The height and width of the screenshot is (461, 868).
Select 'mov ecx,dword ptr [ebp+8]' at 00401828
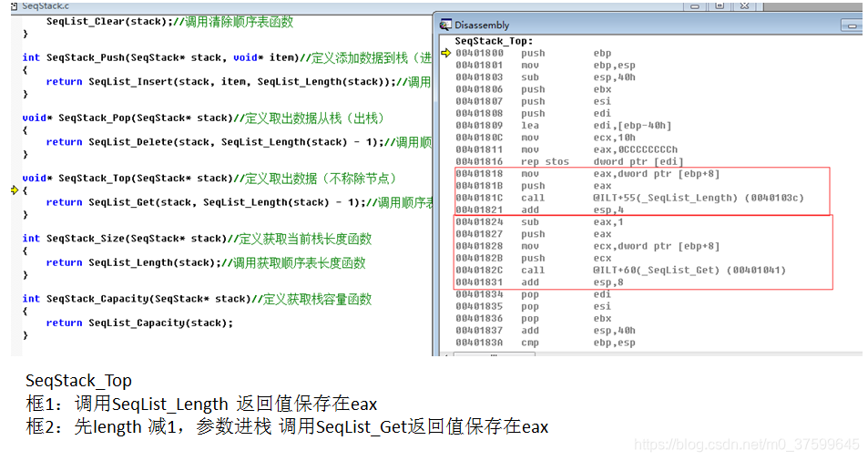click(587, 246)
